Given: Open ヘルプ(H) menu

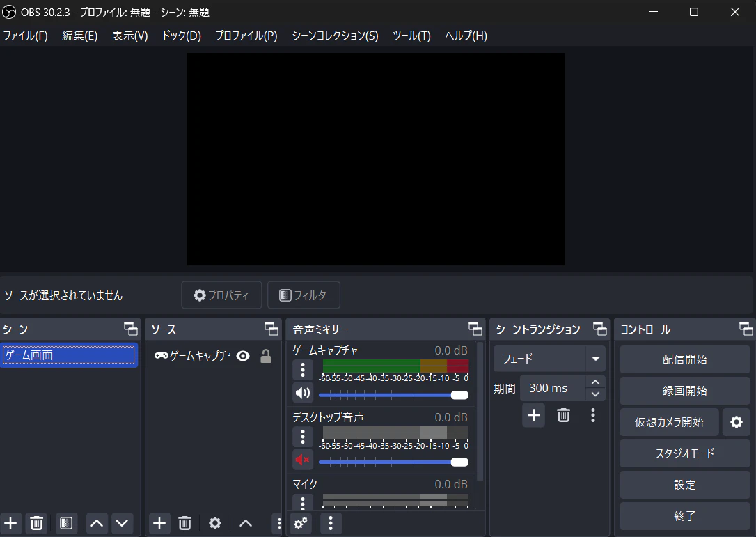Looking at the screenshot, I should (x=466, y=36).
